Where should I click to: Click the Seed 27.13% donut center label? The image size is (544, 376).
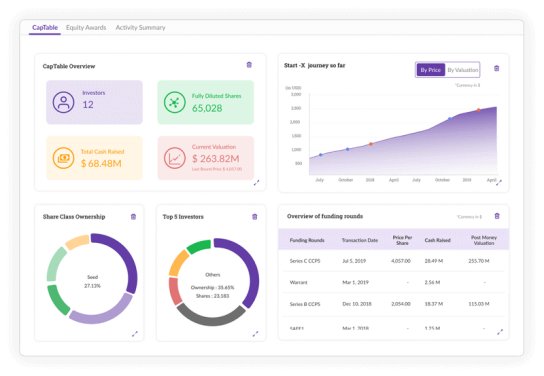[92, 281]
